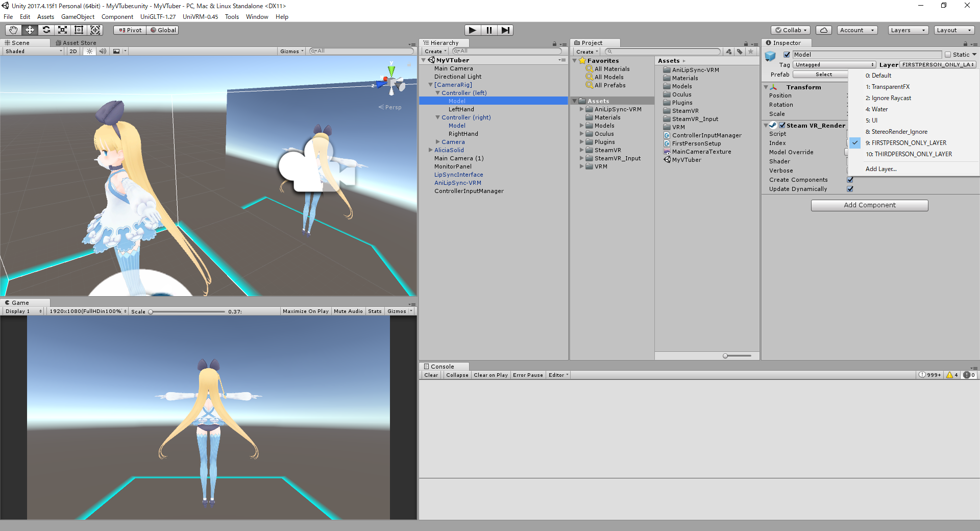Screen dimensions: 980x531
Task: Select the Hand tool
Action: point(13,30)
